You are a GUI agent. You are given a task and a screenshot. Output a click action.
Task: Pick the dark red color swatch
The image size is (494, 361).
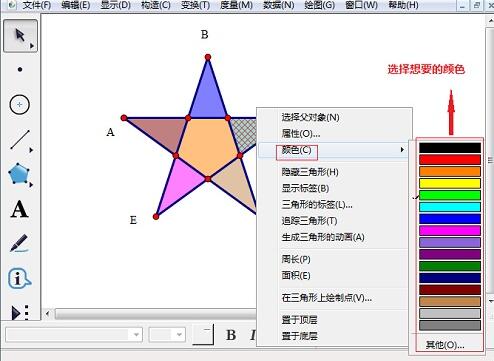[450, 290]
